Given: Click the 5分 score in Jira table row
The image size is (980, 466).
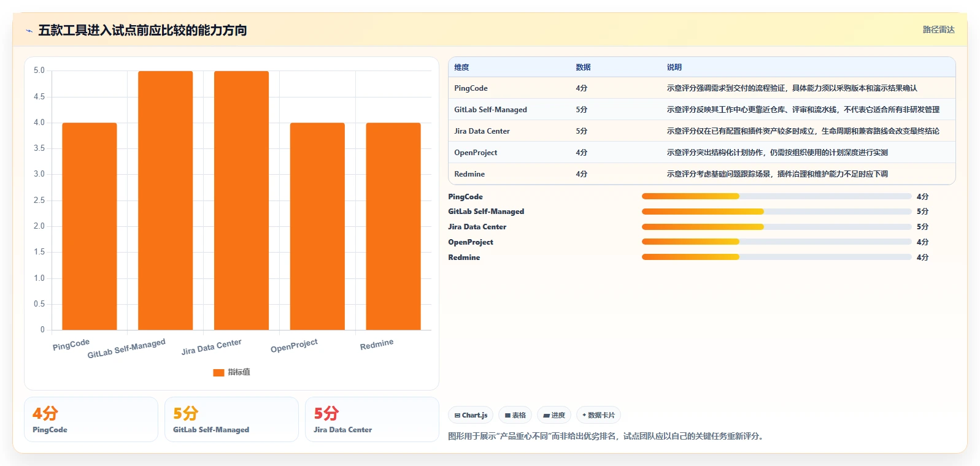Looking at the screenshot, I should click(x=582, y=131).
